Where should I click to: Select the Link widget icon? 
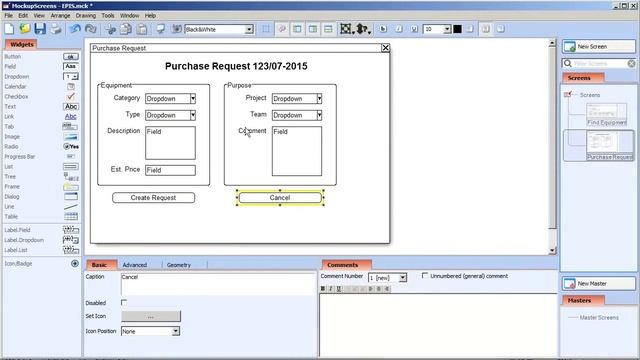[71, 116]
